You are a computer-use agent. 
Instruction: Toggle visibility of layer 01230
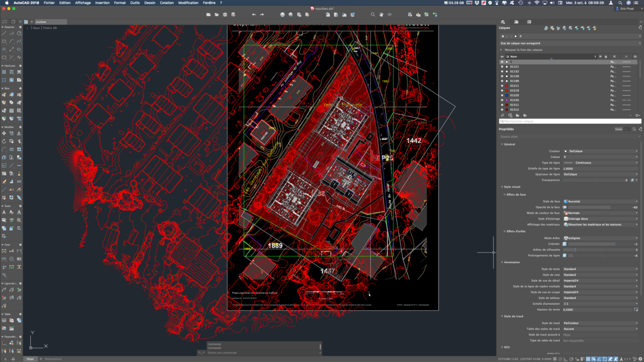point(502,100)
